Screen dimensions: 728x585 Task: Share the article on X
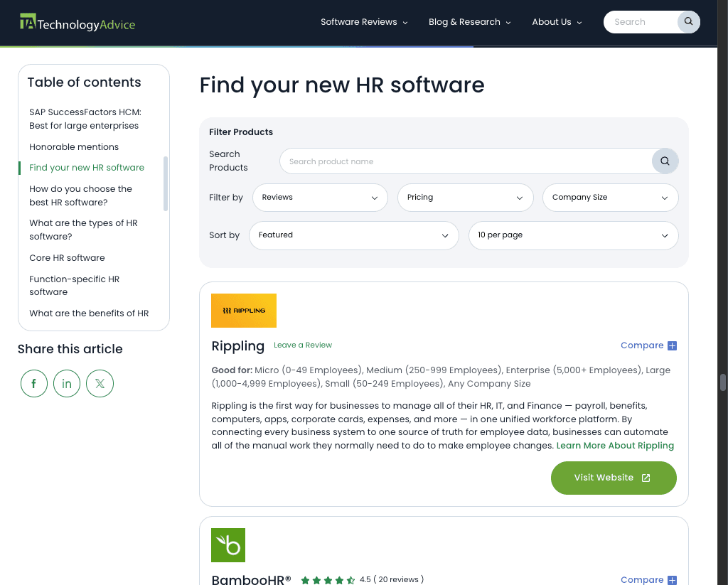click(x=100, y=384)
